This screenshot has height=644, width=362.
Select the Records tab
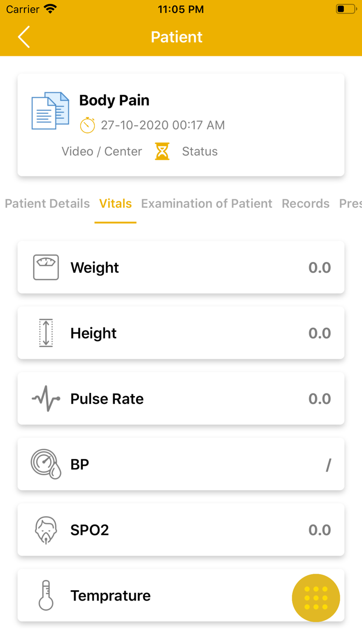point(305,203)
